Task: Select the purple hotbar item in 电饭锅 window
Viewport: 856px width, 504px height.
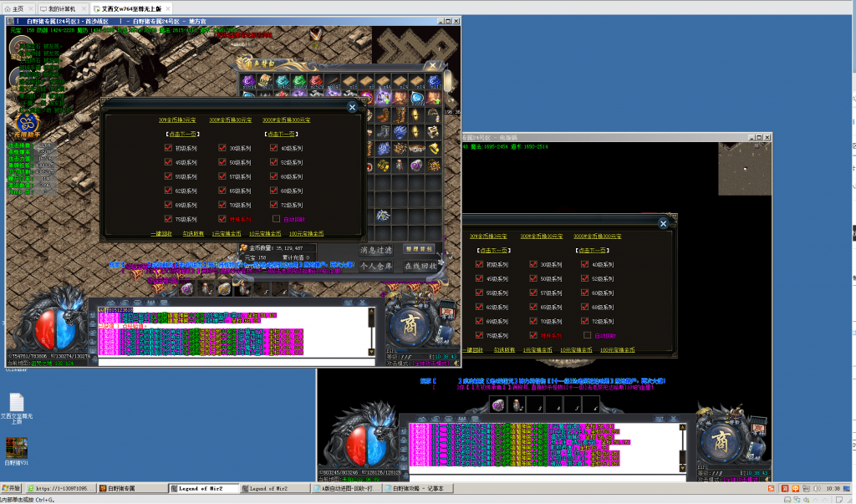Action: 498,405
